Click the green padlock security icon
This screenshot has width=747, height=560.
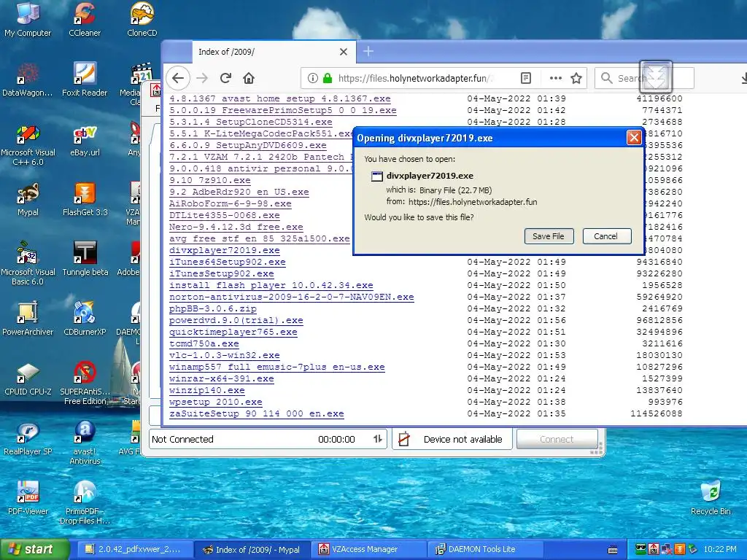click(328, 78)
